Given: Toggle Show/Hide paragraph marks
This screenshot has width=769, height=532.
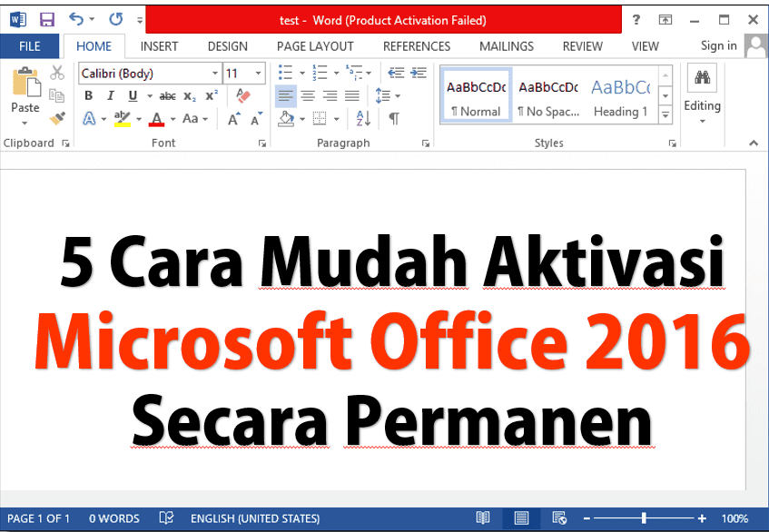Looking at the screenshot, I should coord(394,118).
